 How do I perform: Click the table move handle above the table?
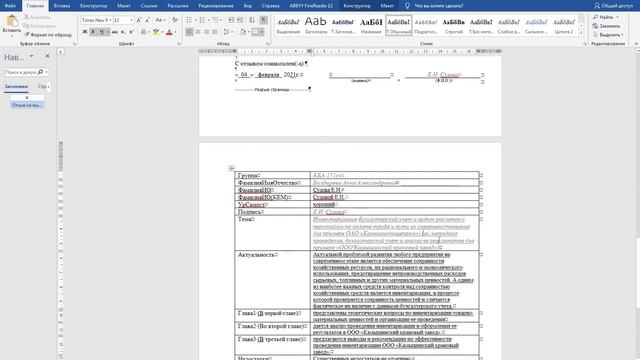coord(231,168)
